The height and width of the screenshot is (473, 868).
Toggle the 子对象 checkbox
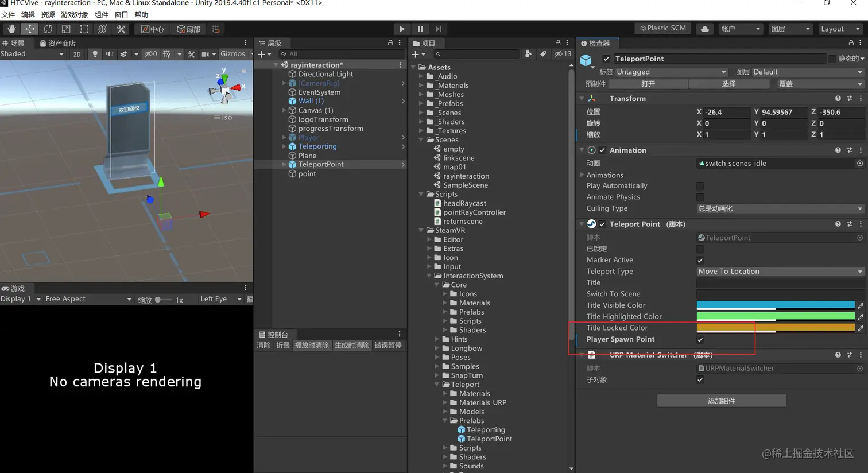click(x=700, y=379)
